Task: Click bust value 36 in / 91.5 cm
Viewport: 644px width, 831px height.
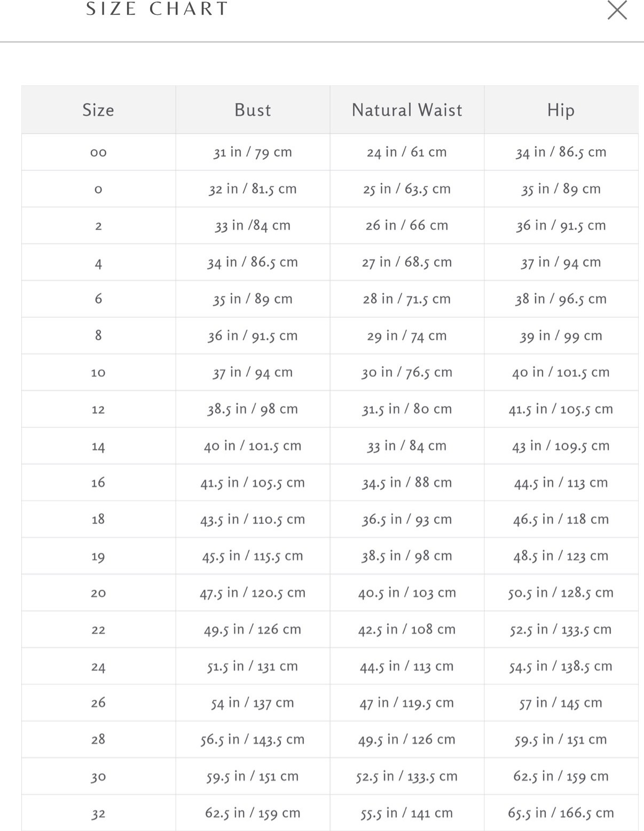Action: pyautogui.click(x=253, y=336)
